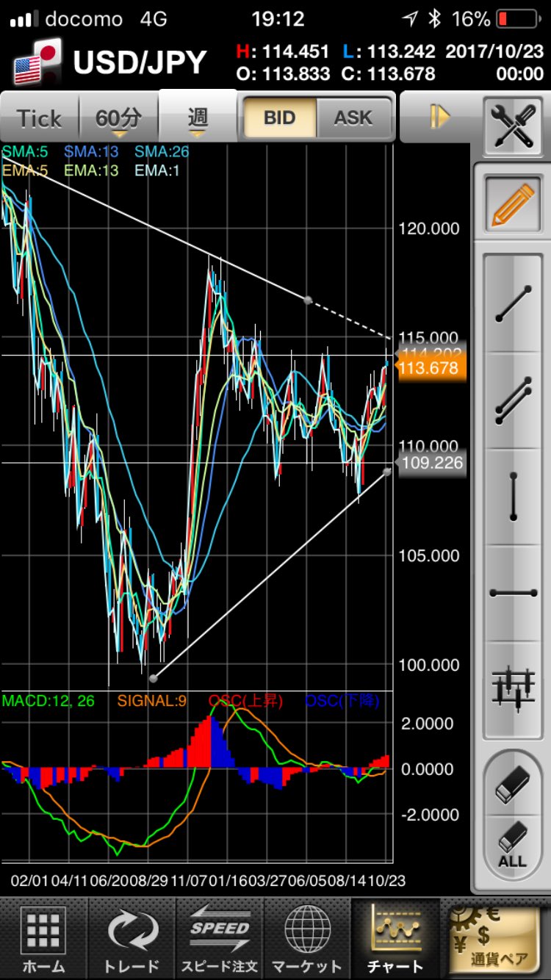This screenshot has width=551, height=980.
Task: Tap the play arrow scroll button
Action: click(439, 118)
